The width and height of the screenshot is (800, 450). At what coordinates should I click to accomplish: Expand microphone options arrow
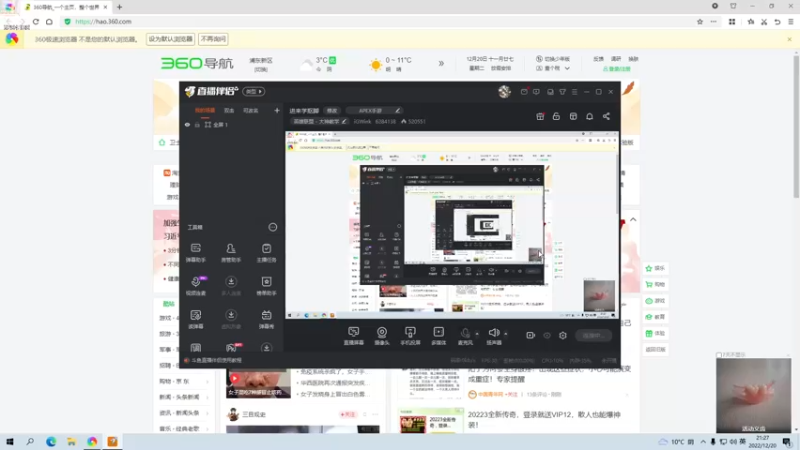477,334
